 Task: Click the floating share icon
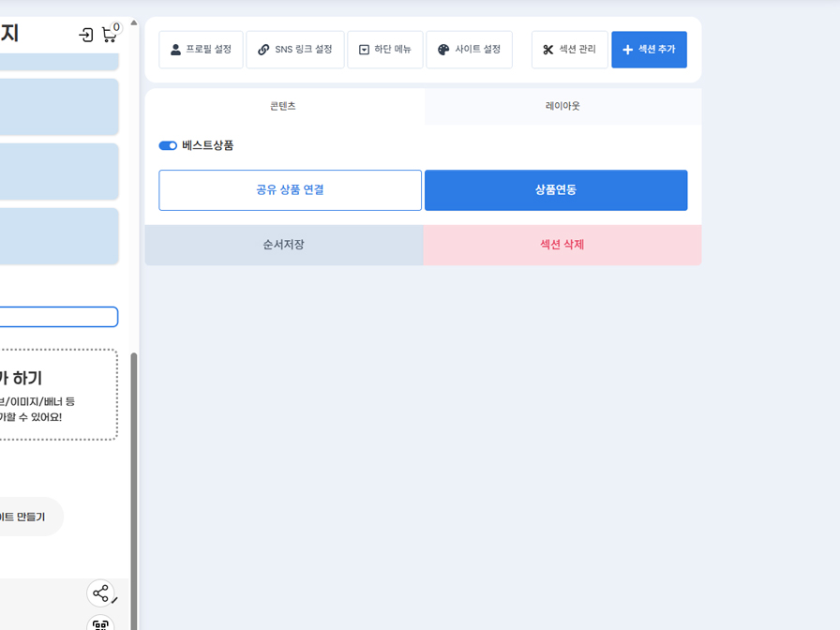click(x=100, y=592)
